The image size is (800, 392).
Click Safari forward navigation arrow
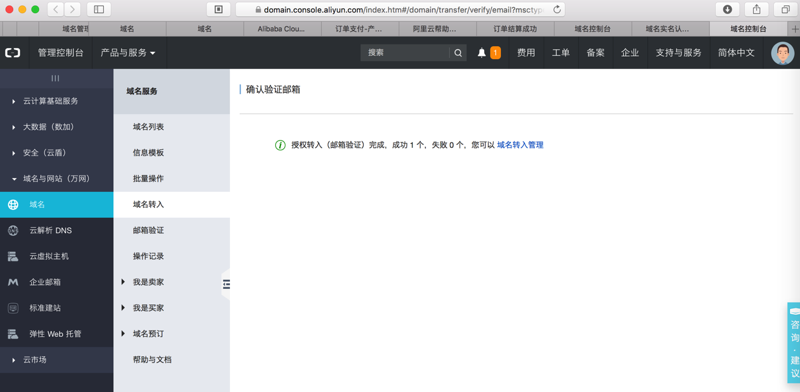point(72,9)
